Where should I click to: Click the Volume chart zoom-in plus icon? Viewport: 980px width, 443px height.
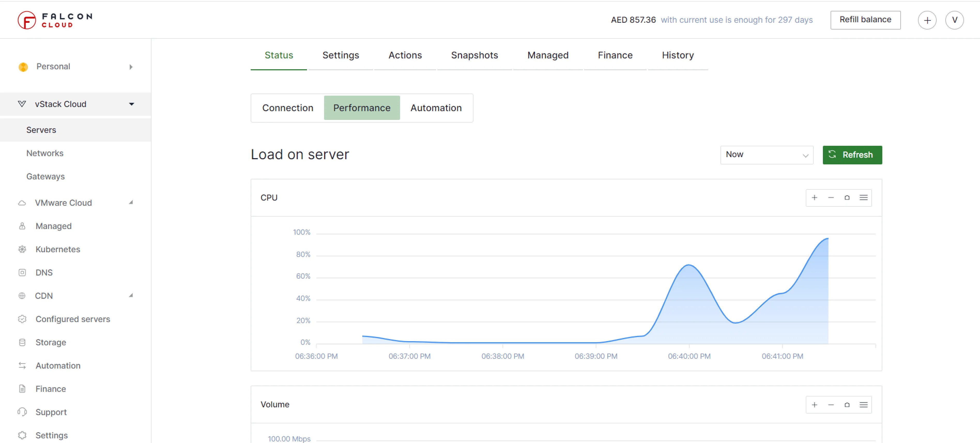click(815, 404)
